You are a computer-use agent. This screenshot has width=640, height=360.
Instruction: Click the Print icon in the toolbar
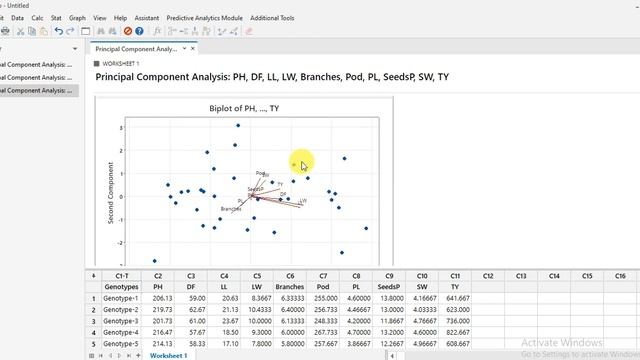tap(5, 31)
